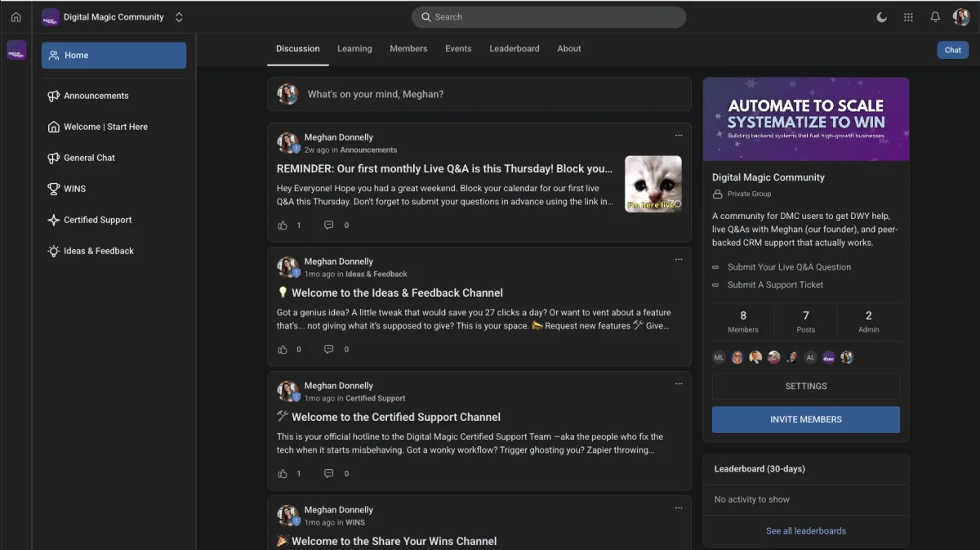Open the cat thumbnail on the REMINDER post
Viewport: 980px width, 550px height.
click(x=653, y=184)
